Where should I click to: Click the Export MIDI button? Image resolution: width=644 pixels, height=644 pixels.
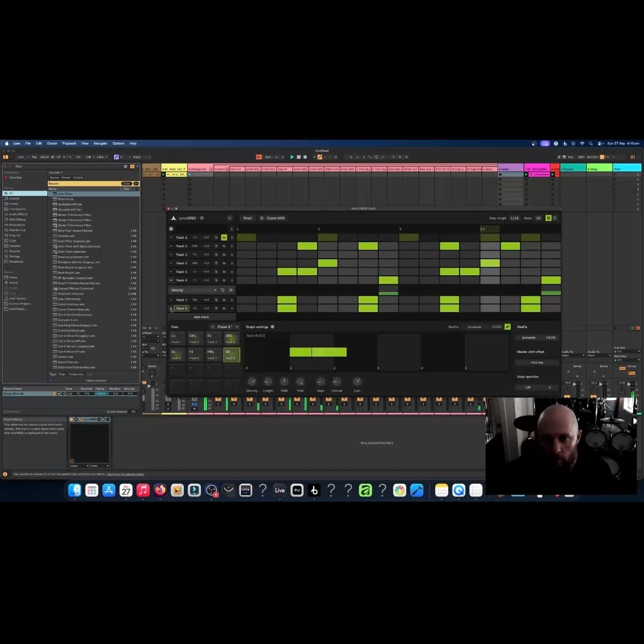point(272,218)
